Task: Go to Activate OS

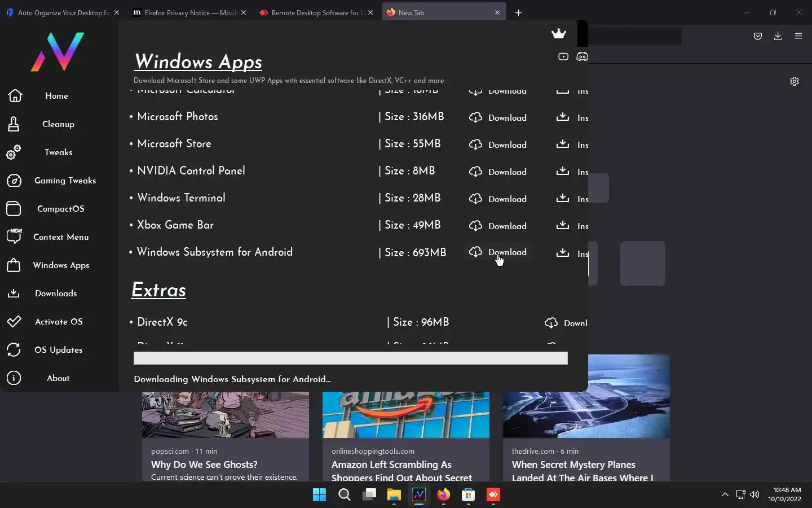Action: [x=59, y=322]
